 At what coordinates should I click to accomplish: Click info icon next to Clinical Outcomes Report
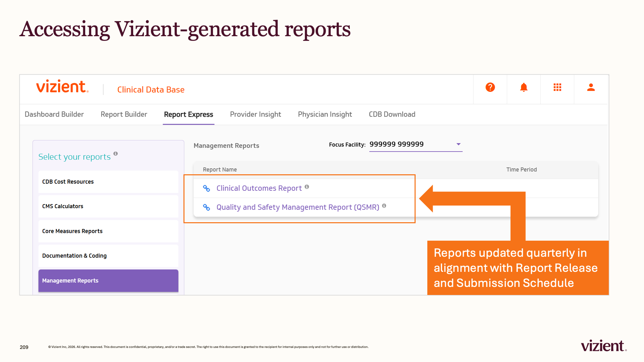tap(307, 187)
